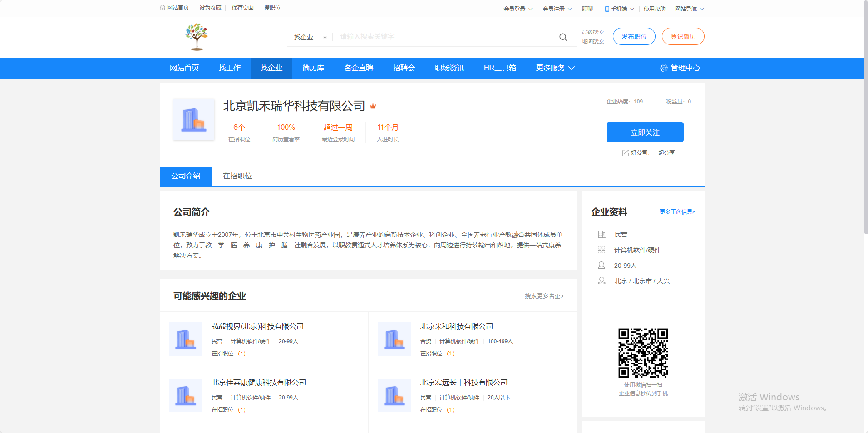Screen dimensions: 868x433
Task: Click the share icon next to 好公司，一起分享
Action: pyautogui.click(x=625, y=153)
